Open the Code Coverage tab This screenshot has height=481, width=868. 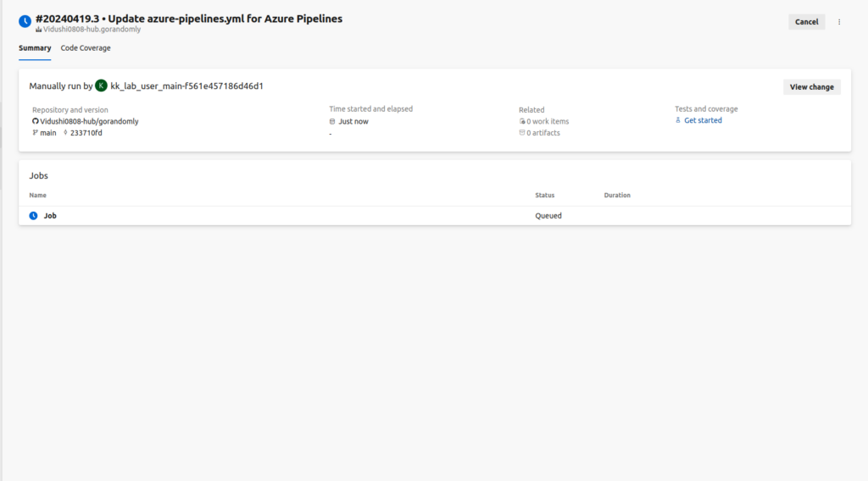click(86, 48)
